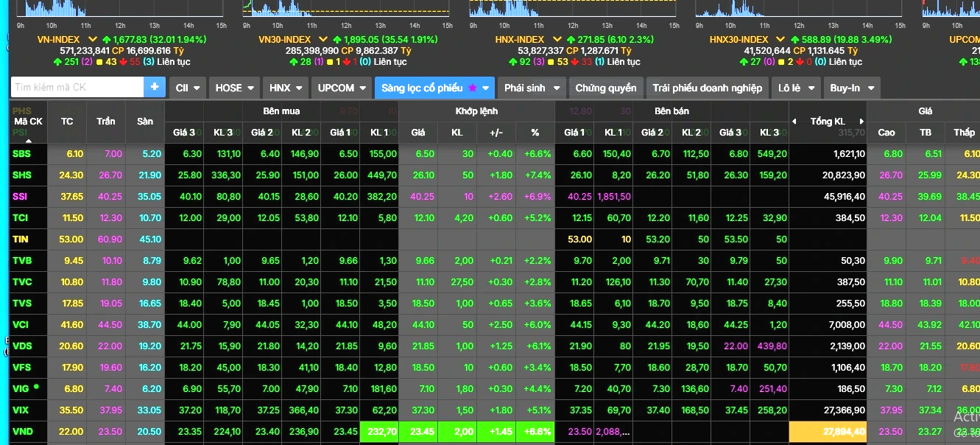Click left arrow beside Tổng KL header
980x445 pixels.
pos(794,122)
